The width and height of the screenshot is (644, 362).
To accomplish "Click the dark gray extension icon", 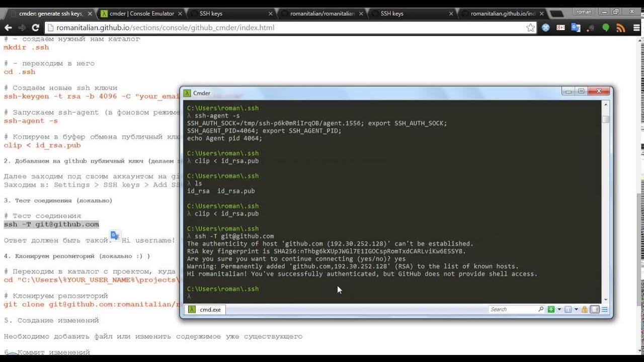I will pos(591,28).
